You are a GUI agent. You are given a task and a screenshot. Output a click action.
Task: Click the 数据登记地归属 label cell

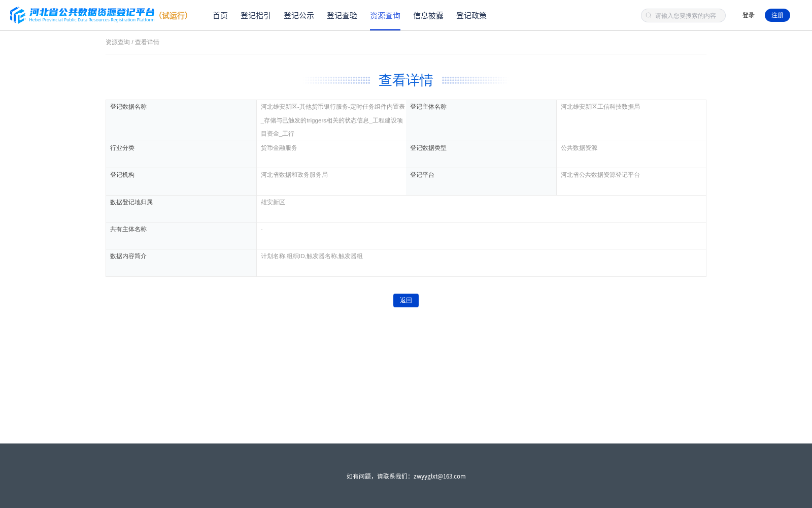(x=181, y=209)
